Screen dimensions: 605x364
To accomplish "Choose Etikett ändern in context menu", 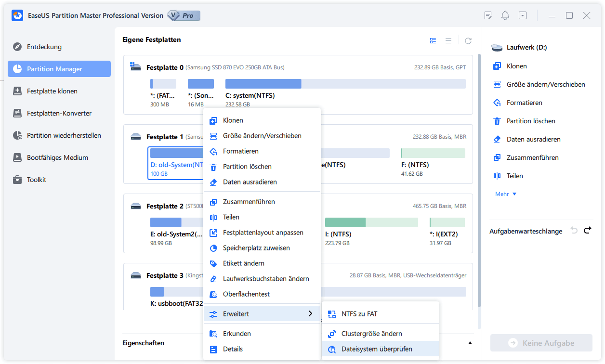I will [x=262, y=263].
